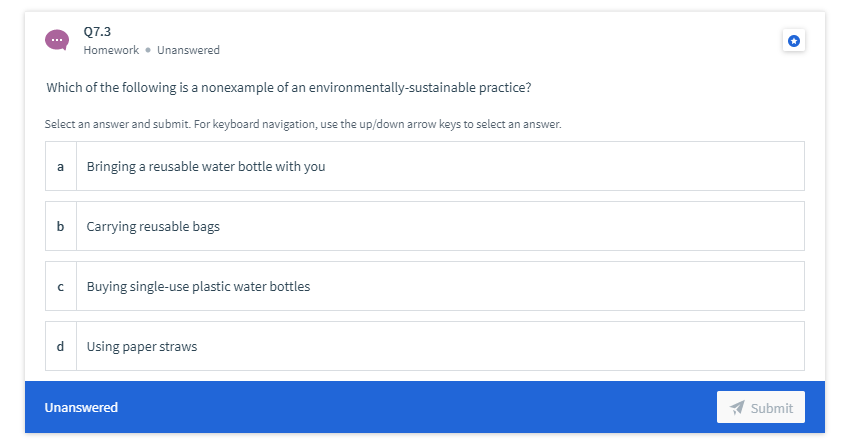Click the letter a option label

point(60,166)
